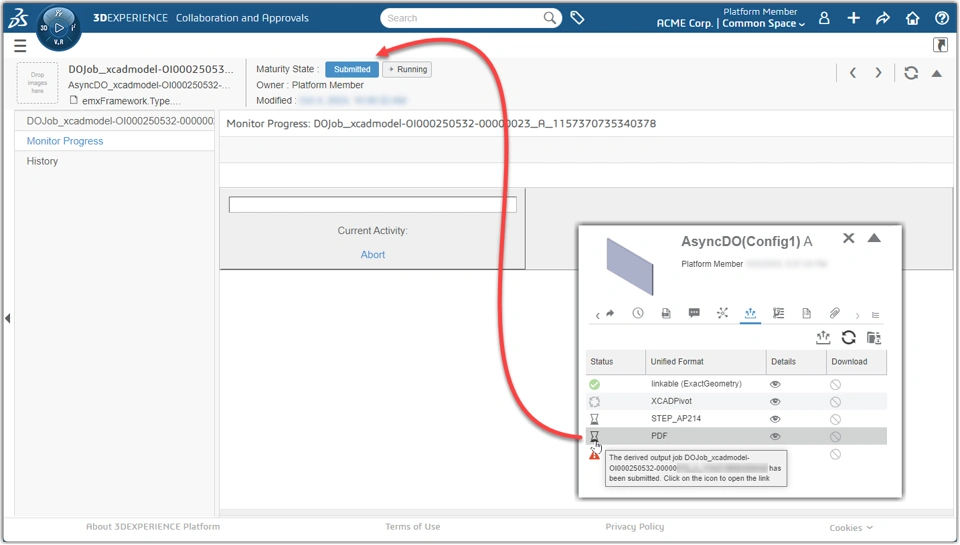Refresh the derived outputs table
This screenshot has width=960, height=545.
[849, 337]
